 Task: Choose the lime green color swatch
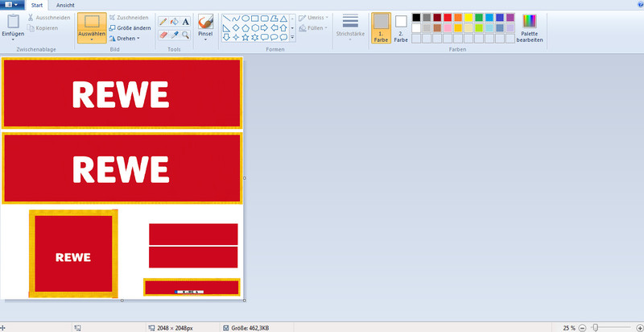478,28
